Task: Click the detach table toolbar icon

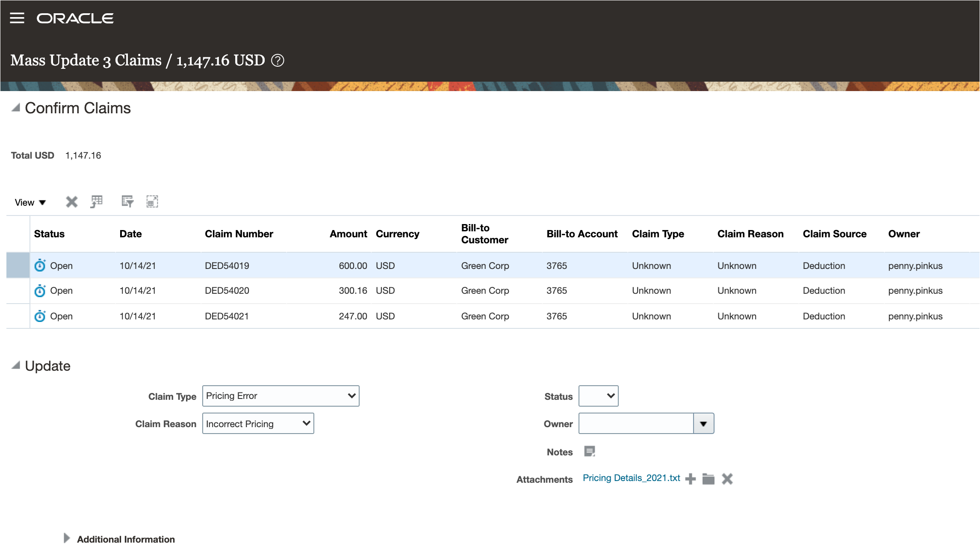Action: point(152,202)
